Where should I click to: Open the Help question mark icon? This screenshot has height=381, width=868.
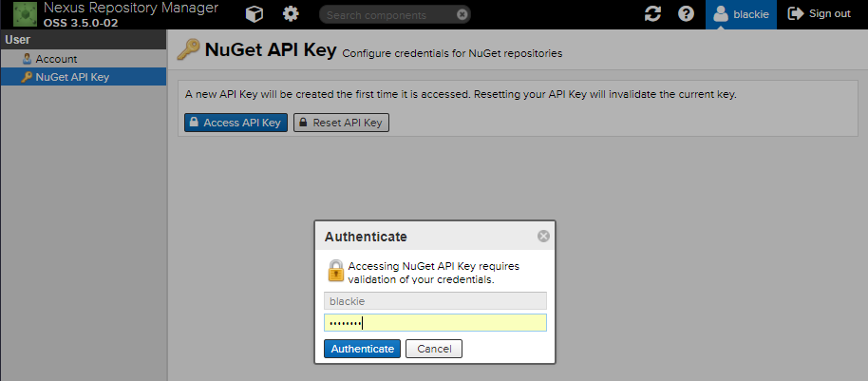coord(686,14)
